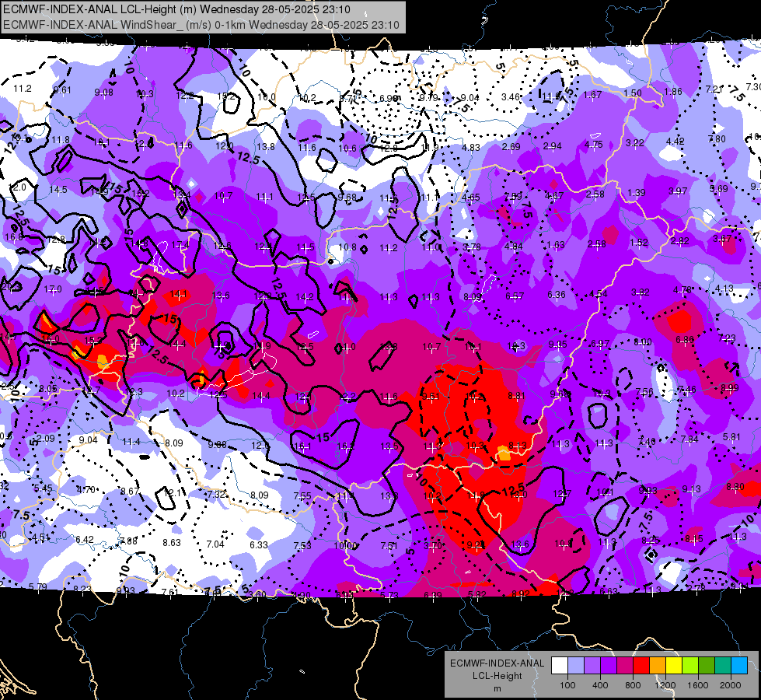Click the legend label '1600'
The image size is (761, 700).
point(698,685)
